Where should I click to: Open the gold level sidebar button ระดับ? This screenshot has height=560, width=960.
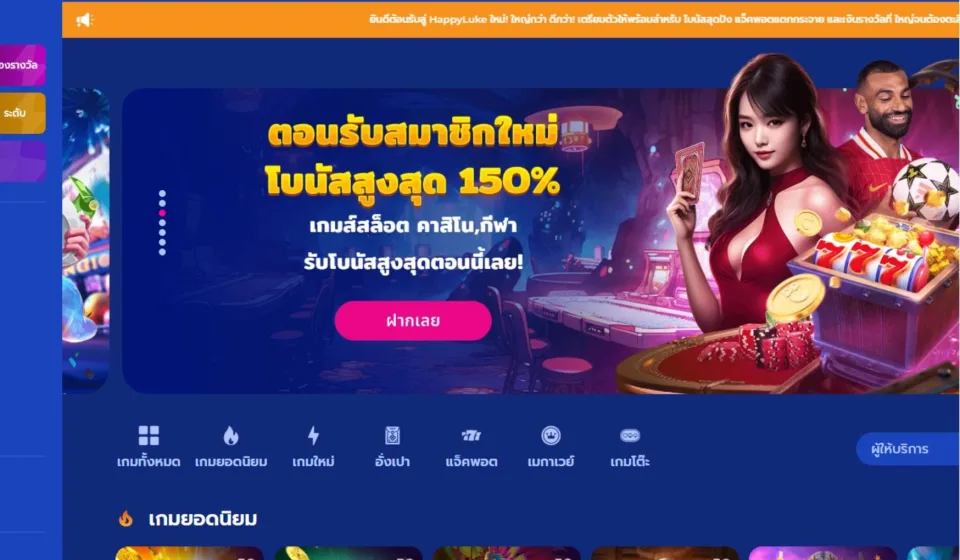[23, 113]
